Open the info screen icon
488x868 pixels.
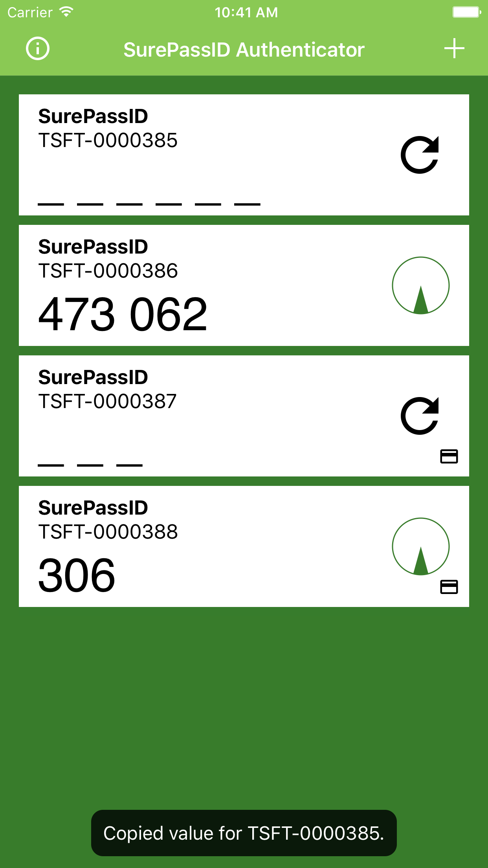[38, 49]
